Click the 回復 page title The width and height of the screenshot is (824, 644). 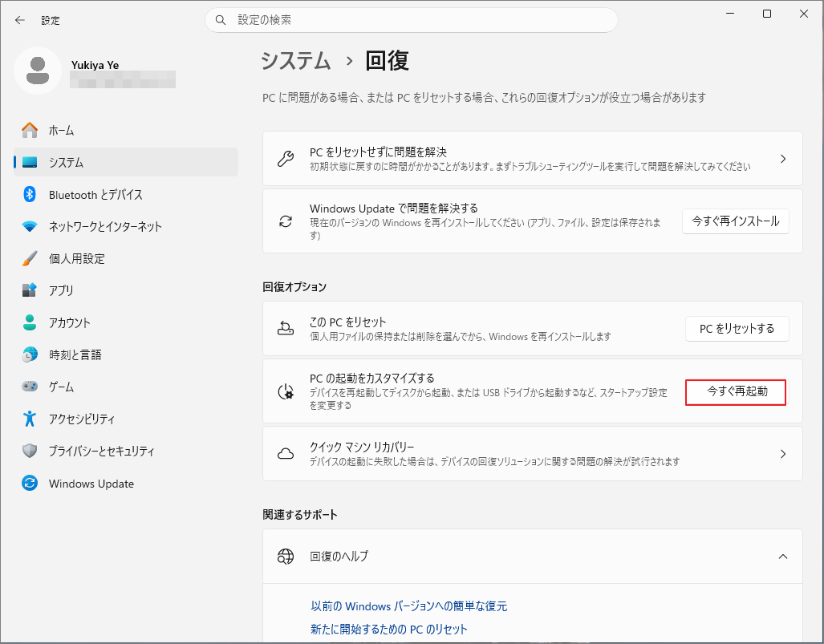point(388,61)
